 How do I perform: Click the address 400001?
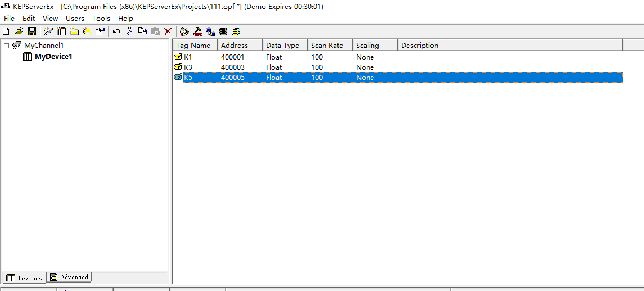click(232, 57)
